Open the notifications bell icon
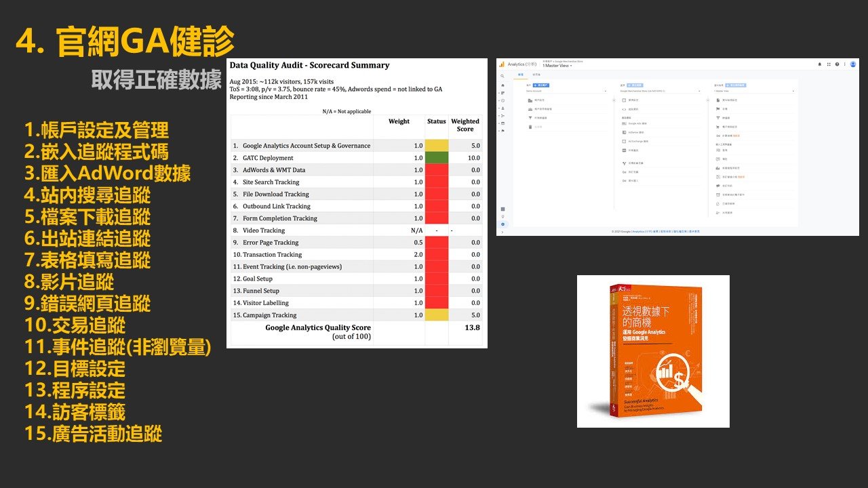Viewport: 868px width, 488px height. (x=819, y=64)
